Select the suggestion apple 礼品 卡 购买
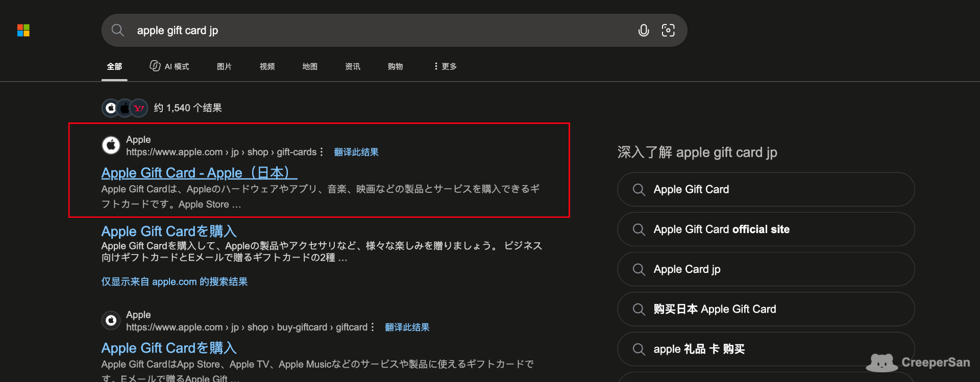This screenshot has width=980, height=382. 766,349
